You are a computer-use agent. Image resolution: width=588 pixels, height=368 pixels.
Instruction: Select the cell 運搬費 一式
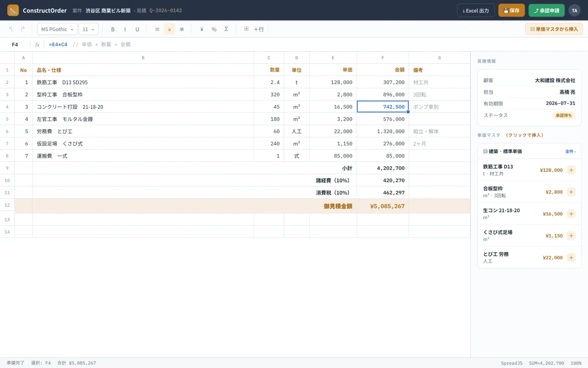coord(143,156)
